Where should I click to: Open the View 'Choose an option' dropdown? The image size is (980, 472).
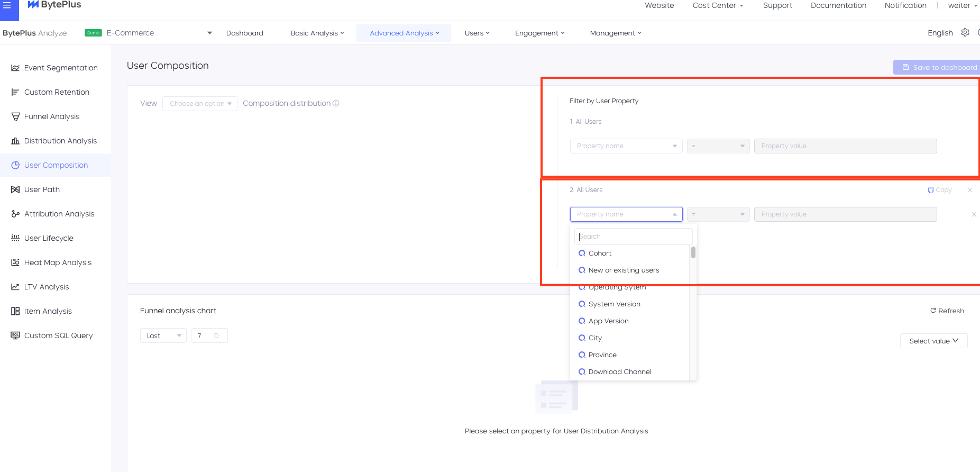click(x=200, y=104)
